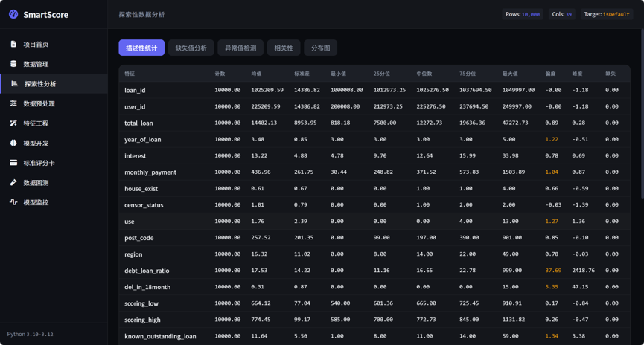Show the 分布图 tab
This screenshot has width=644, height=345.
pyautogui.click(x=321, y=48)
